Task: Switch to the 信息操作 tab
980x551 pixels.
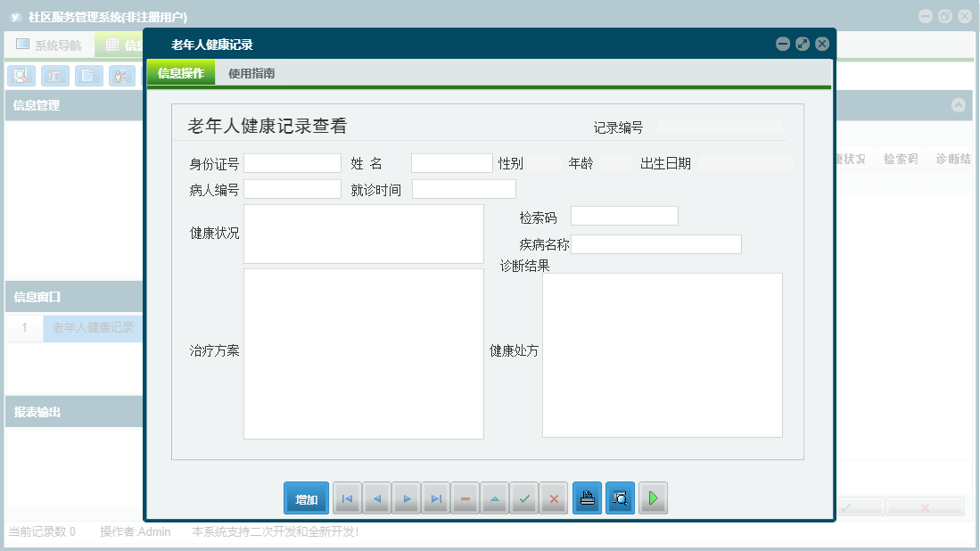Action: point(181,73)
